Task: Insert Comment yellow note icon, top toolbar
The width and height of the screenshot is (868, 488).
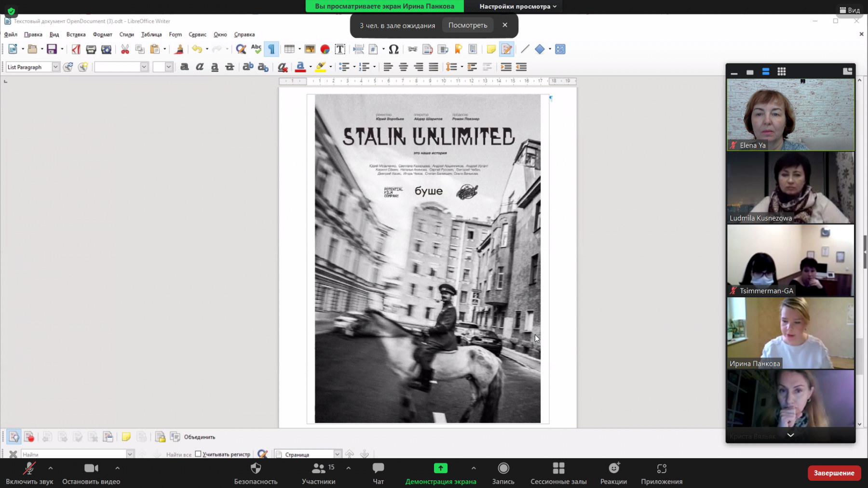Action: pos(491,49)
